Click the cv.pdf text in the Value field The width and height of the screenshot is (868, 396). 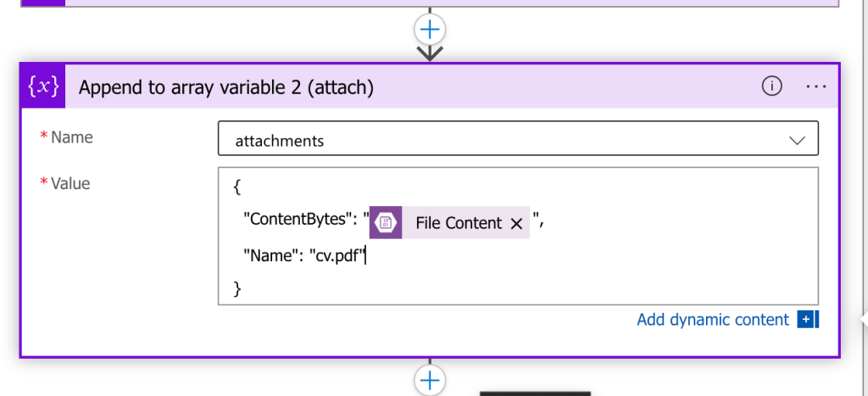pos(337,255)
